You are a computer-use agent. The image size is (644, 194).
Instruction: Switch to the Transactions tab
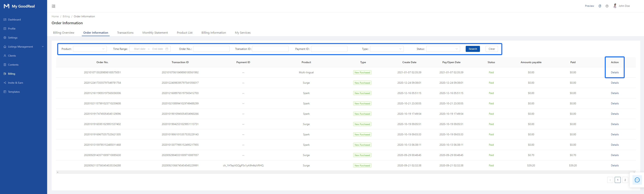click(125, 33)
